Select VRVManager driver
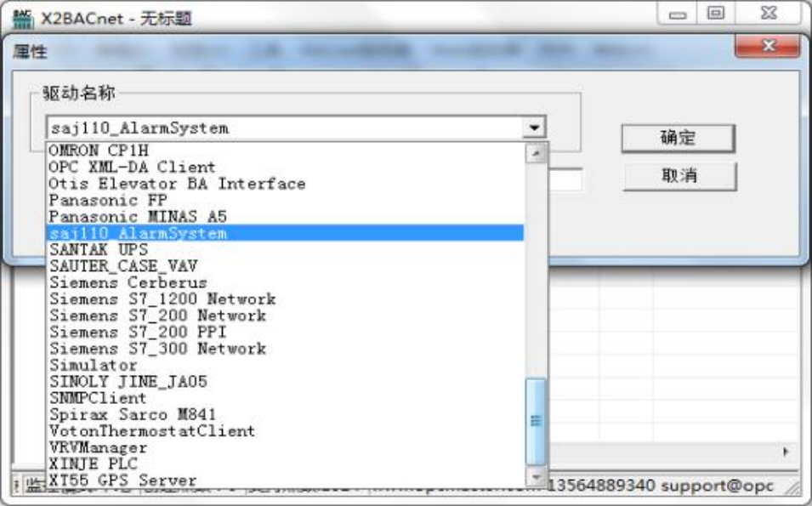Screen dimensions: 812x506 [x=286, y=447]
